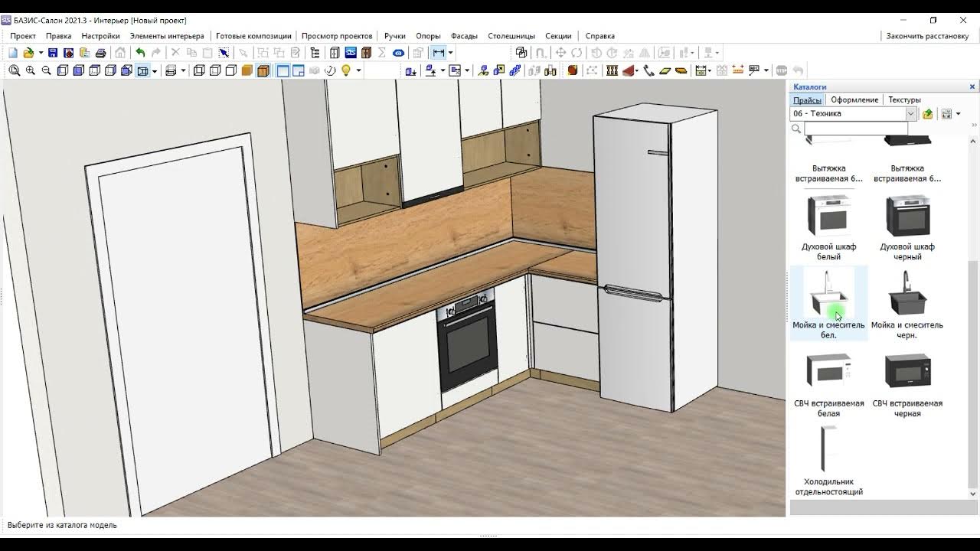Click the save-as disk icon with red mark
980x551 pixels.
68,53
